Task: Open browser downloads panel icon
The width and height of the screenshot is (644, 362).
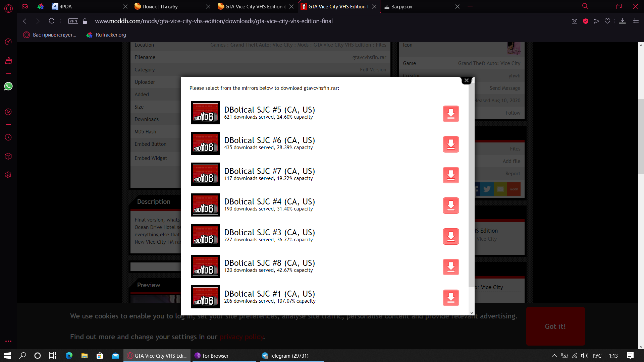Action: (622, 21)
